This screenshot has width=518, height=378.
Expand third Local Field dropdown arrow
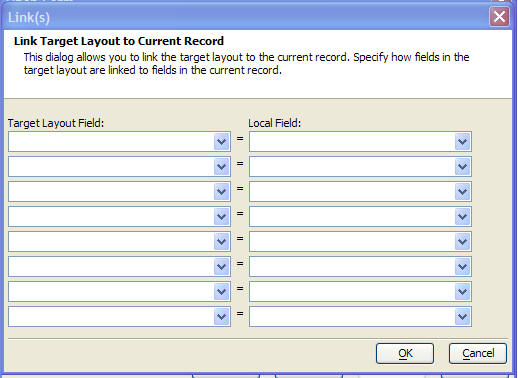pos(463,192)
